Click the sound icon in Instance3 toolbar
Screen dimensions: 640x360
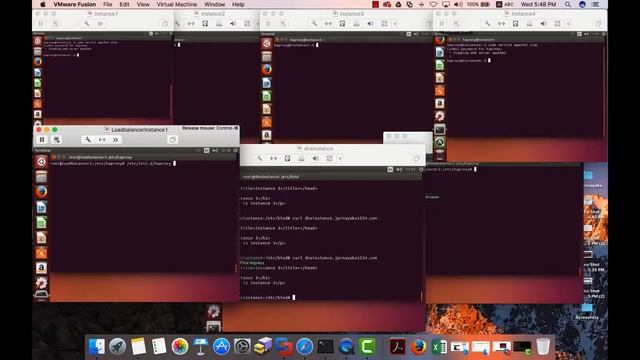tap(370, 24)
